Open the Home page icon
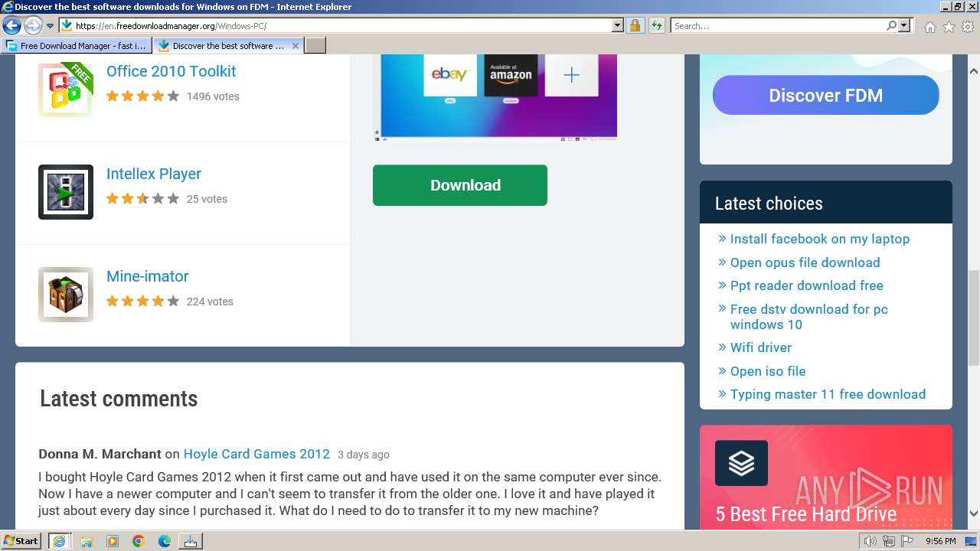This screenshot has height=551, width=980. [929, 27]
